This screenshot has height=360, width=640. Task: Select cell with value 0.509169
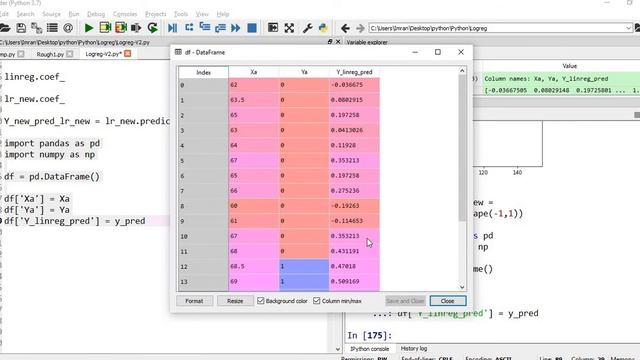(x=354, y=282)
